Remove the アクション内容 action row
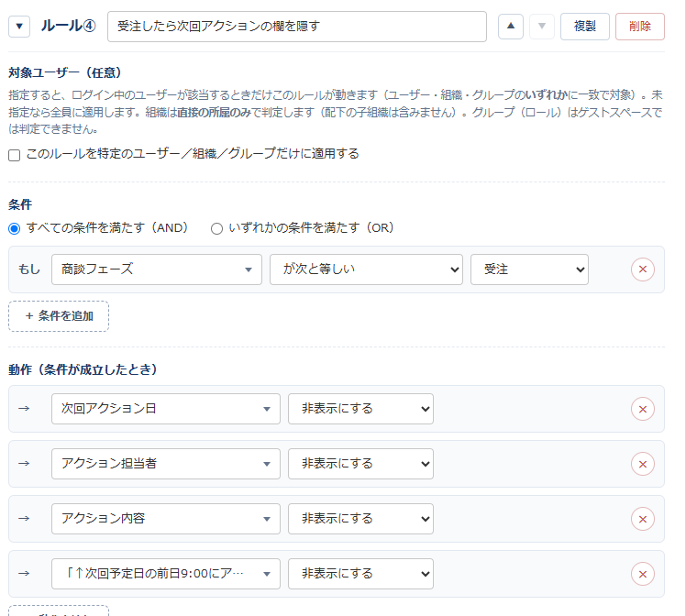Image resolution: width=686 pixels, height=616 pixels. click(642, 520)
